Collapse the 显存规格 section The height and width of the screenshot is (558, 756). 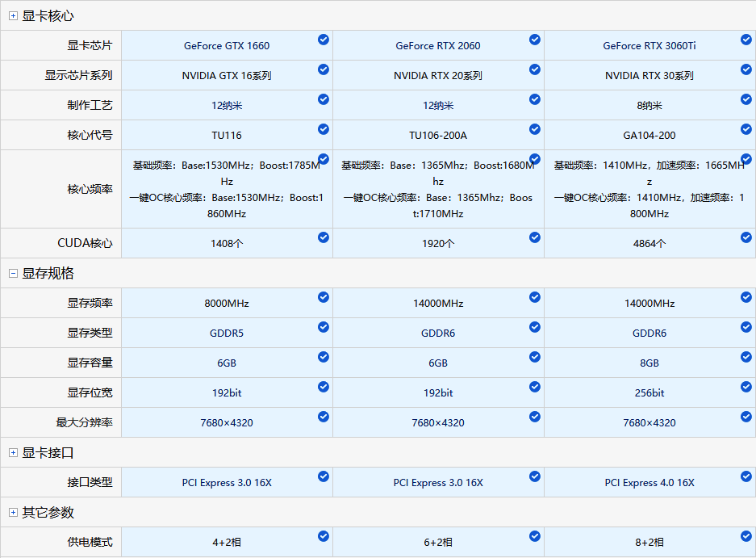click(x=14, y=274)
